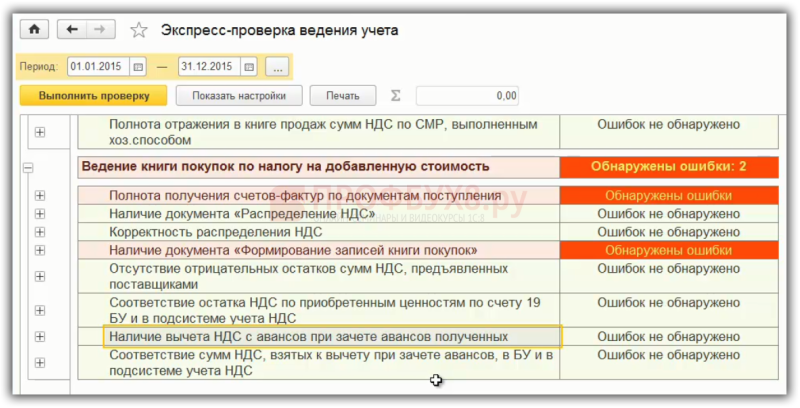The width and height of the screenshot is (800, 408).
Task: Click Показать настройки button
Action: point(239,95)
